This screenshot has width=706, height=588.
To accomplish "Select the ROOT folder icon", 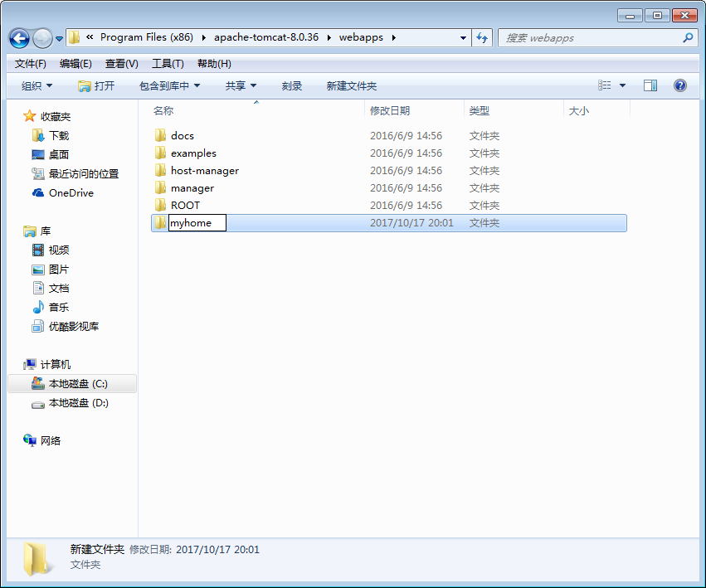I will 160,205.
